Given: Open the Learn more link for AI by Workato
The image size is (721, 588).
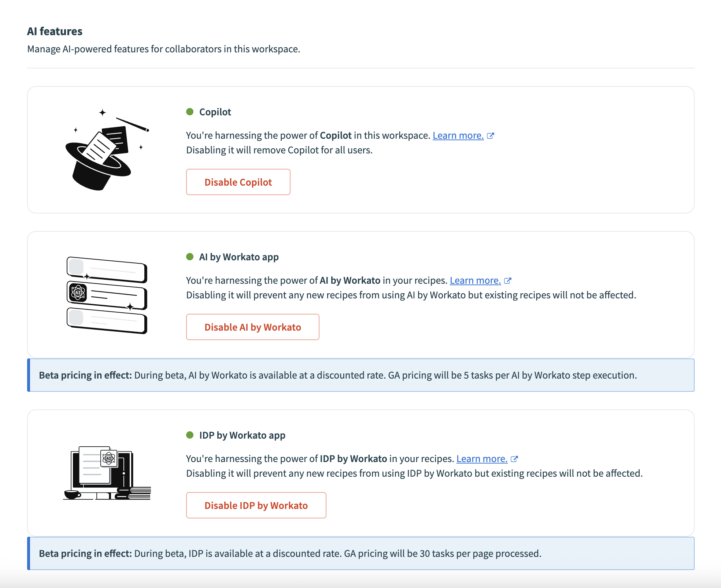Looking at the screenshot, I should click(x=475, y=280).
